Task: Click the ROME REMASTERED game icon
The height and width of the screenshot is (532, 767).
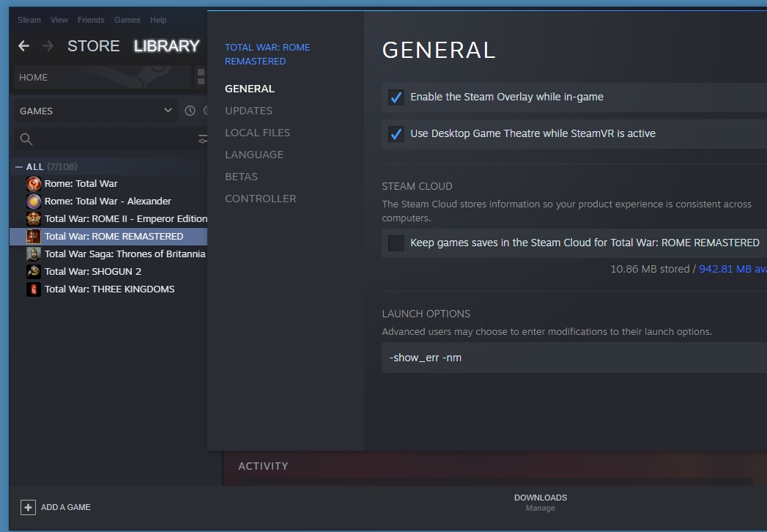Action: click(x=33, y=237)
